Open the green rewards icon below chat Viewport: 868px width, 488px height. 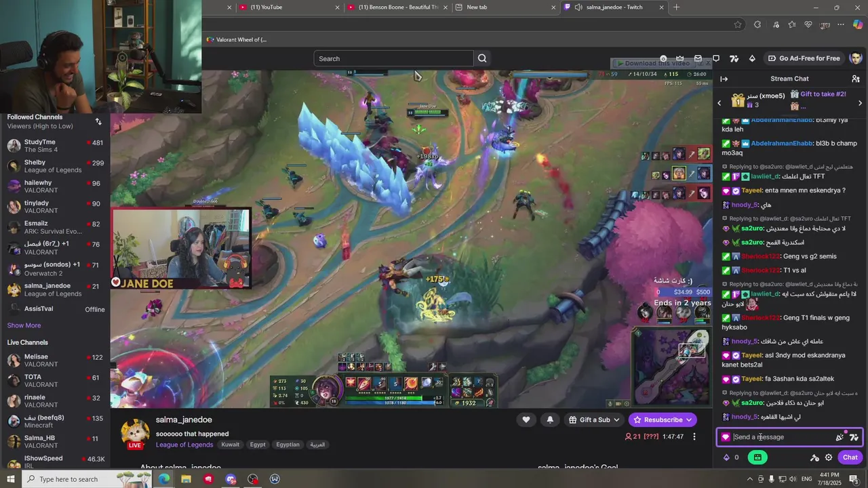[x=757, y=457]
